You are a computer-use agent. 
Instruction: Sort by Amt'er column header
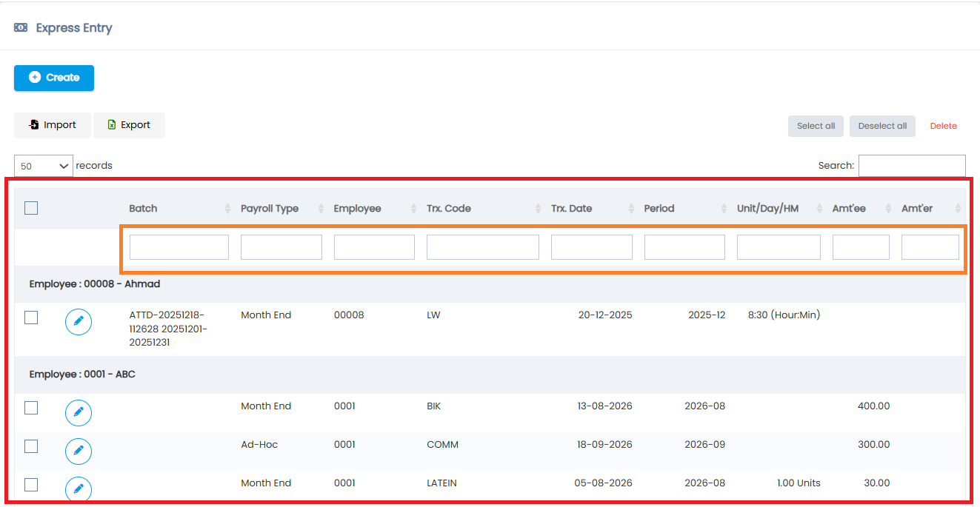tap(930, 209)
